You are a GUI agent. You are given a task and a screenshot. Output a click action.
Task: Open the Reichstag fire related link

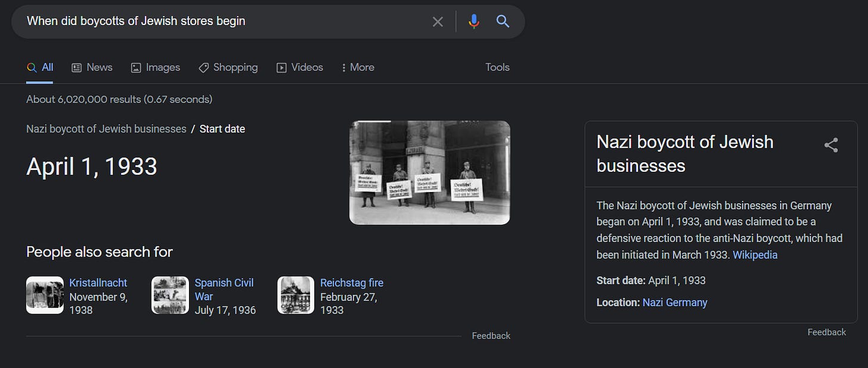[352, 283]
